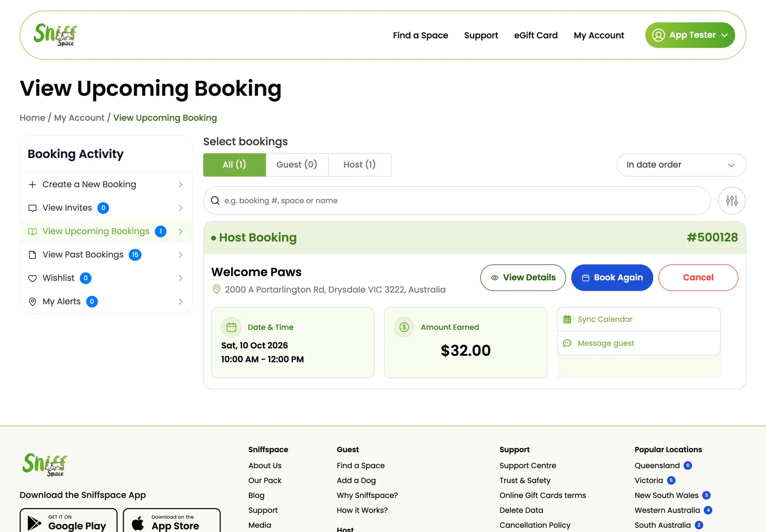Open eGift Card in the top navigation
Screen dimensions: 766x532
tap(536, 35)
